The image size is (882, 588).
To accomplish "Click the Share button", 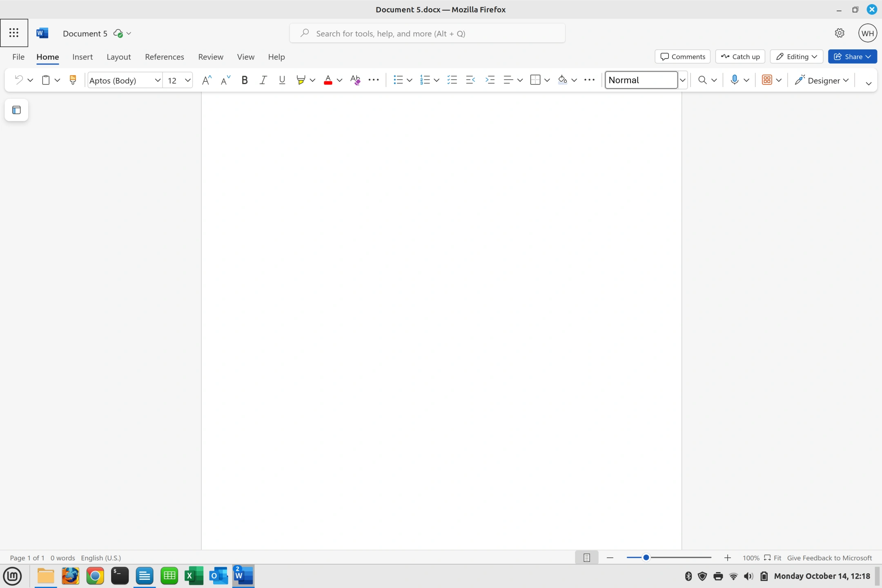I will (853, 56).
